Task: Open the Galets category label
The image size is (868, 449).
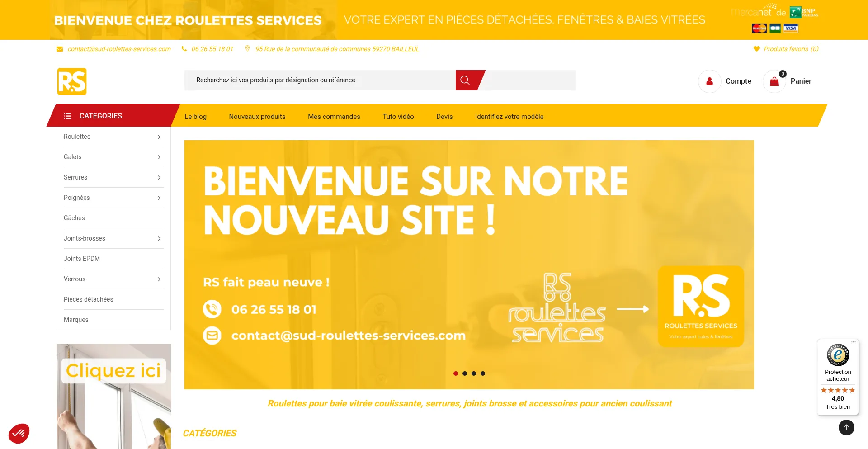Action: pyautogui.click(x=73, y=157)
